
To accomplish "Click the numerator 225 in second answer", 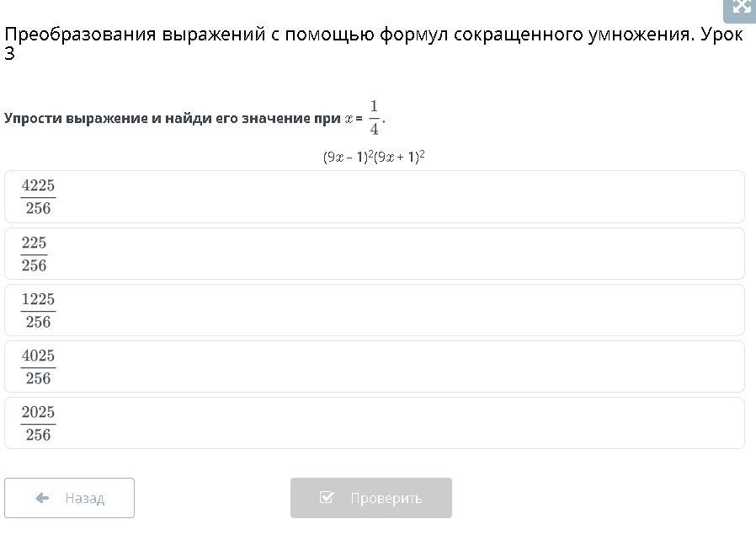I will [x=34, y=244].
